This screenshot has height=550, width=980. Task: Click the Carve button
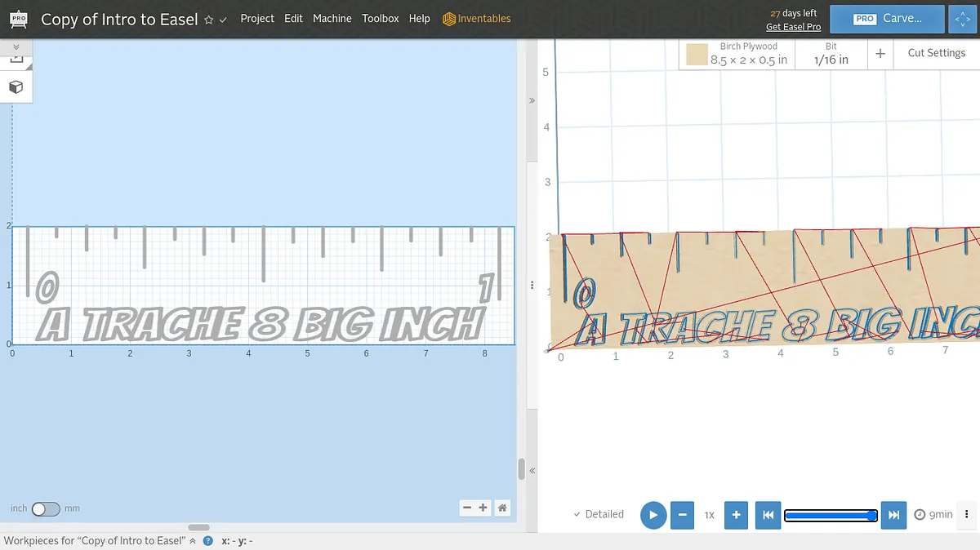887,19
